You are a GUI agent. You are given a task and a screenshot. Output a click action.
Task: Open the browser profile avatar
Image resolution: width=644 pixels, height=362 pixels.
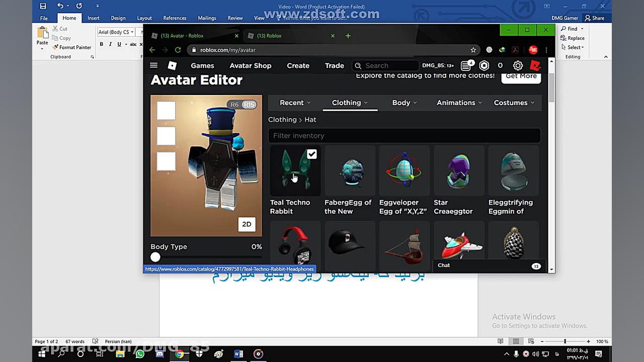tap(533, 50)
